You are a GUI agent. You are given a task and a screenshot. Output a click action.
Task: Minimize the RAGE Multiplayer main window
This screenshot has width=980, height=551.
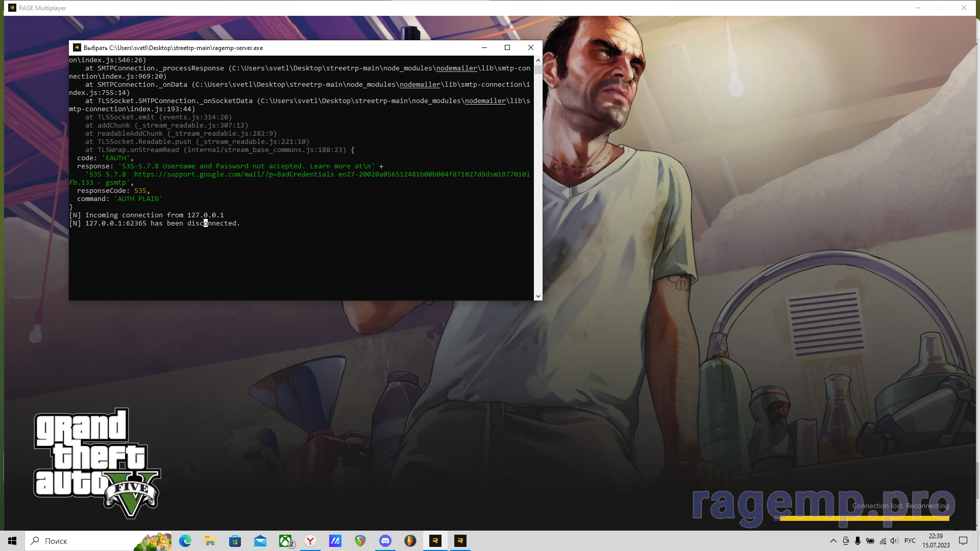pyautogui.click(x=918, y=8)
